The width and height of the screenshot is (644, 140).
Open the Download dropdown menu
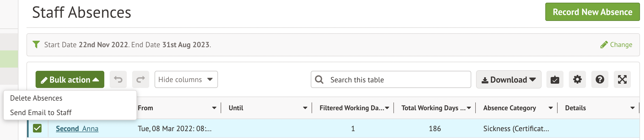click(x=508, y=79)
